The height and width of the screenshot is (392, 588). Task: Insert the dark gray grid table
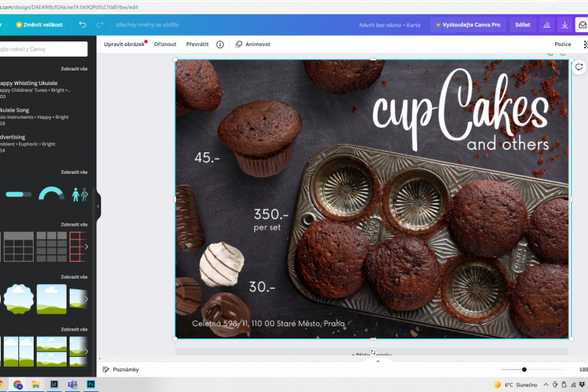pyautogui.click(x=52, y=247)
